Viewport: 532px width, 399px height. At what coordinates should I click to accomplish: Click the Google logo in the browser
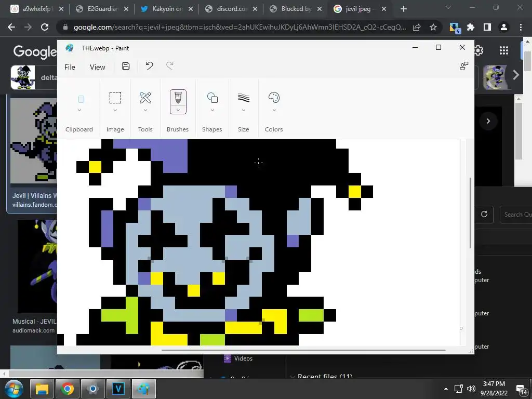tap(35, 51)
